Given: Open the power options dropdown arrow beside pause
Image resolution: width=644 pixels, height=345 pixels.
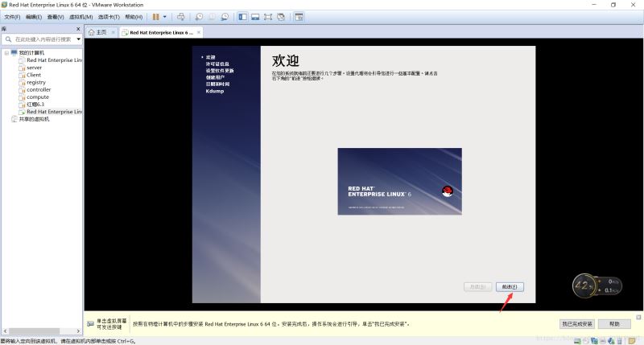Looking at the screenshot, I should (165, 17).
